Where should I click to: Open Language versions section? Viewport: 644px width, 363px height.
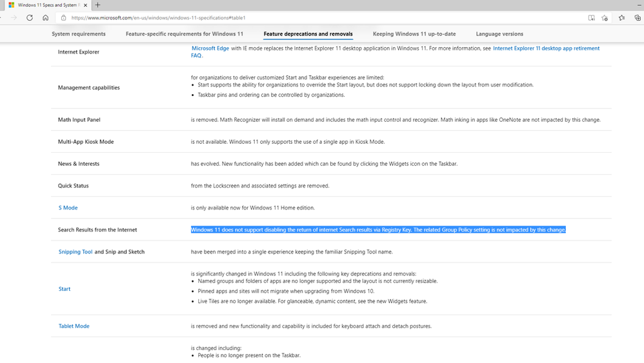(499, 34)
